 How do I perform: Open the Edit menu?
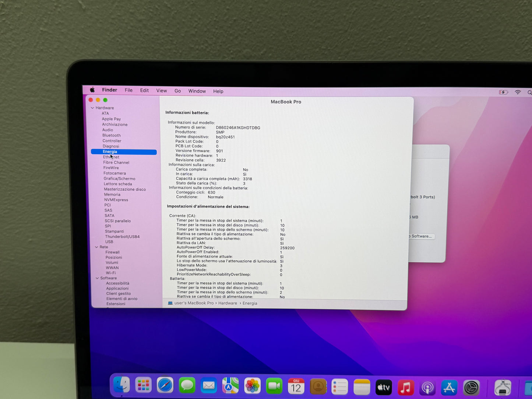[x=144, y=90]
